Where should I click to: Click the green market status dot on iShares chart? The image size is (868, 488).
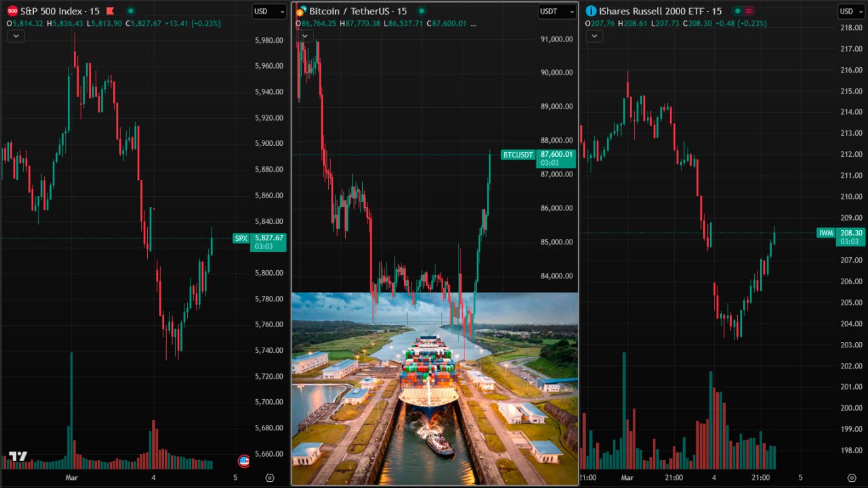(737, 11)
